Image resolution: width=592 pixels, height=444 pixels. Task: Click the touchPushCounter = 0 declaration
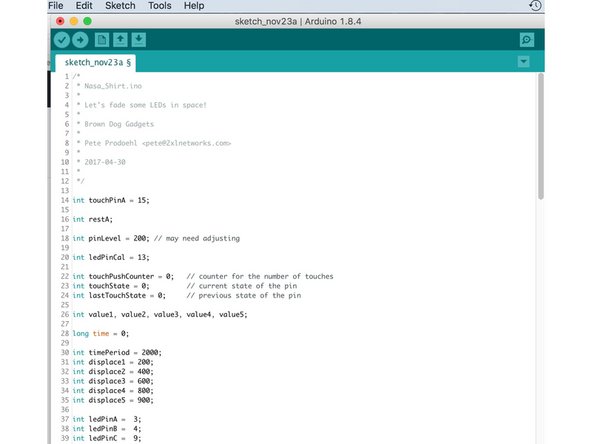pos(123,276)
